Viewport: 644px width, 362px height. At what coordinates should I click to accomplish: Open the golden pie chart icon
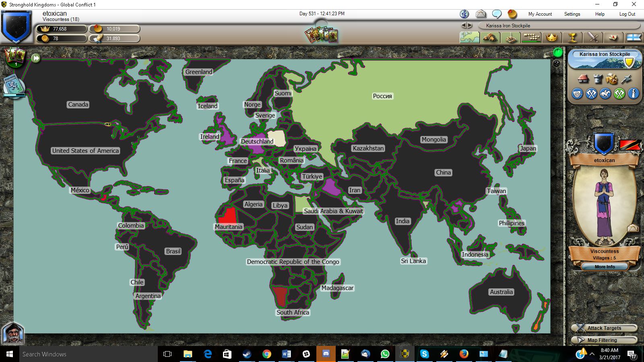[x=512, y=14]
